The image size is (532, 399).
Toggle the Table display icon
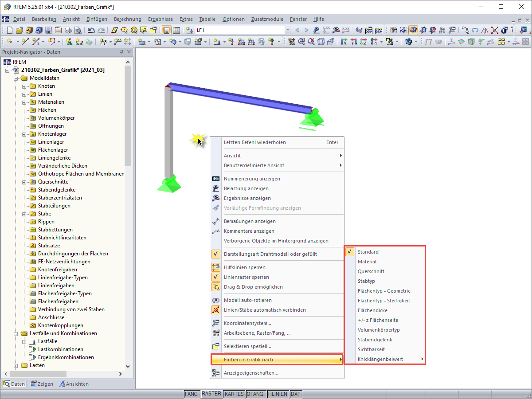click(x=176, y=30)
